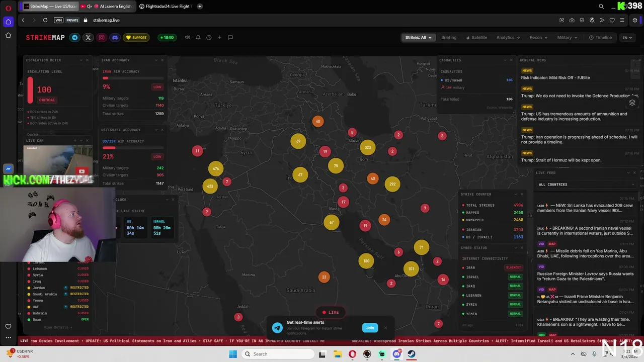Toggle the VPN badge in address bar
The image size is (644, 362).
pyautogui.click(x=59, y=20)
